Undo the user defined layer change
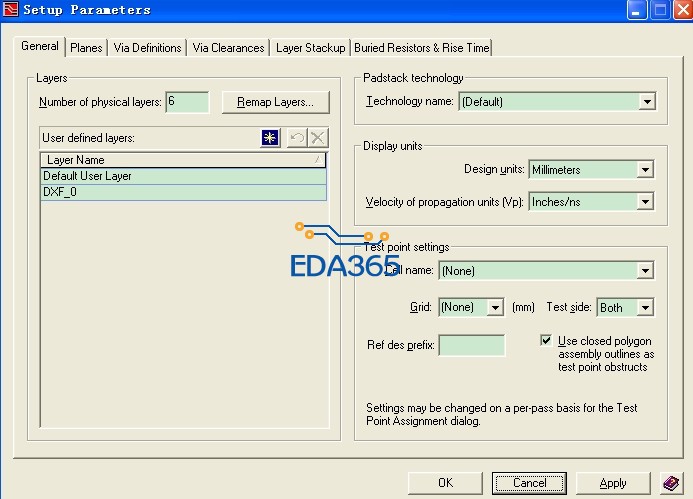Viewport: 693px width, 499px height. (297, 138)
